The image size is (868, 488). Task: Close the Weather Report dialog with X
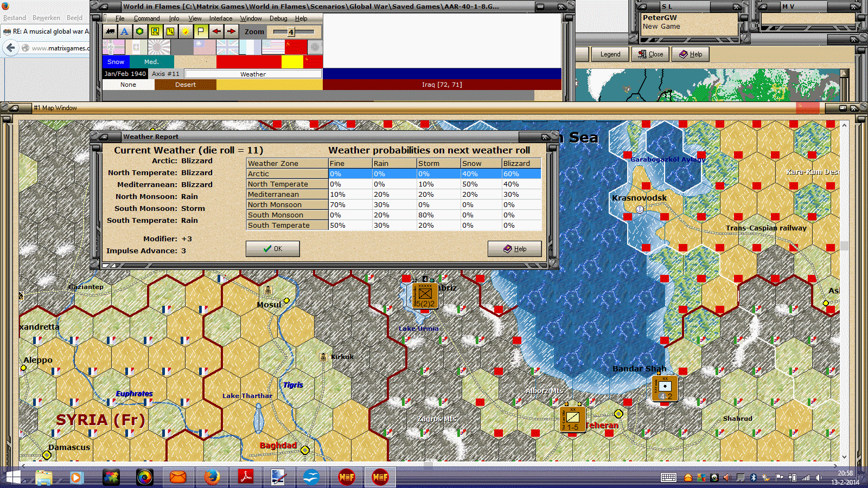point(545,137)
